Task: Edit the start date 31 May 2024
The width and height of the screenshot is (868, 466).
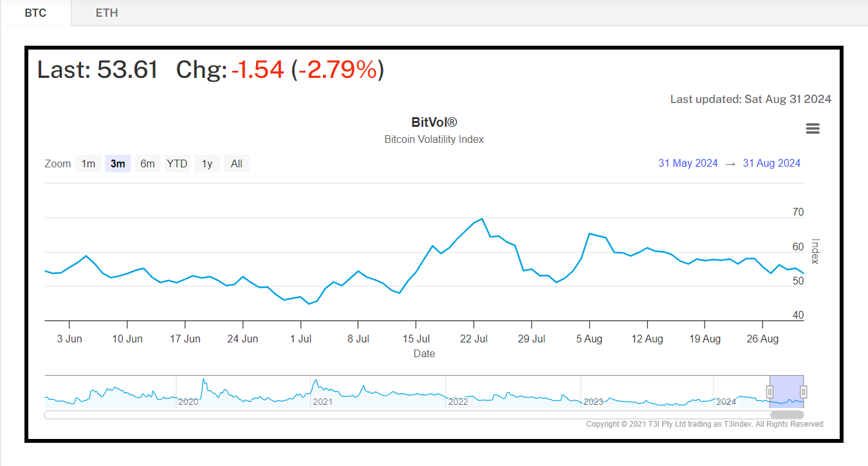Action: (x=688, y=163)
